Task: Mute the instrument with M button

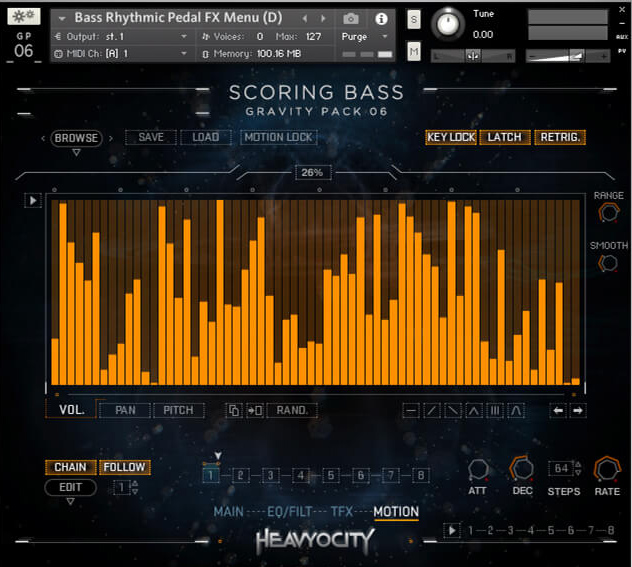Action: (x=414, y=51)
